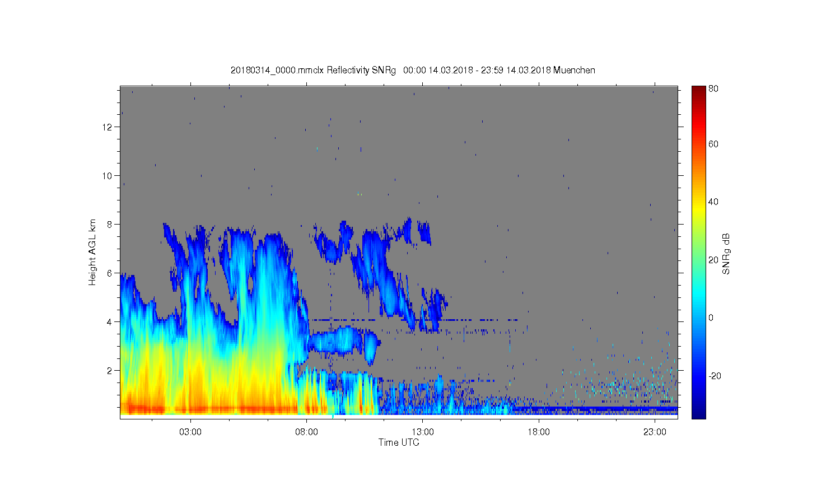Click the 18:00 time tick label
This screenshot has height=504, width=840.
point(539,432)
